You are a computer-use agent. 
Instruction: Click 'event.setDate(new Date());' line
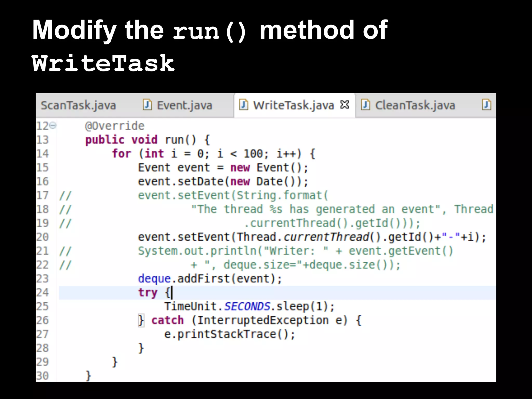click(223, 181)
